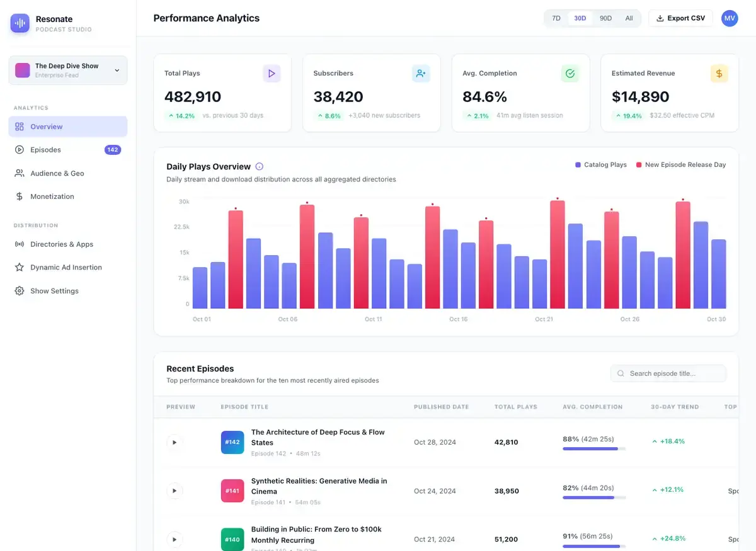Viewport: 756px width, 551px height.
Task: Open the MV user avatar menu
Action: pyautogui.click(x=730, y=18)
